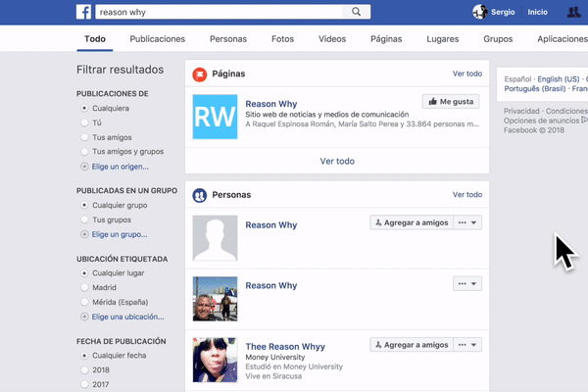Click the ad choices icon after Opciones de anuncios
Viewport: 588px width, 392px height.
(584, 120)
